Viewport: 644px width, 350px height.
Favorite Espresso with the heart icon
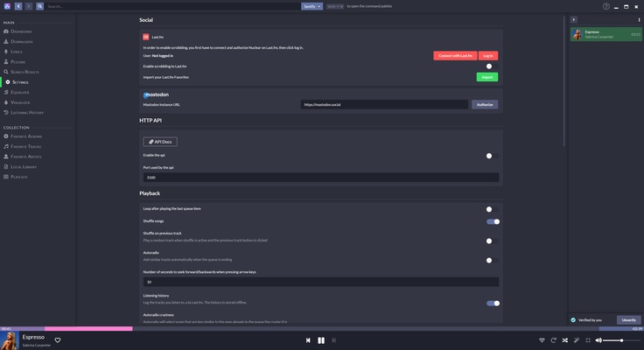click(x=58, y=340)
